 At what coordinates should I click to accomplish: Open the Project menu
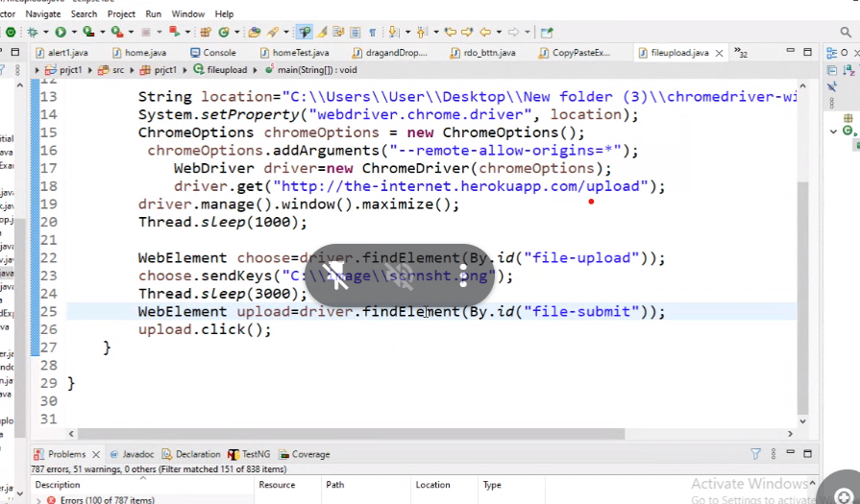pyautogui.click(x=121, y=13)
